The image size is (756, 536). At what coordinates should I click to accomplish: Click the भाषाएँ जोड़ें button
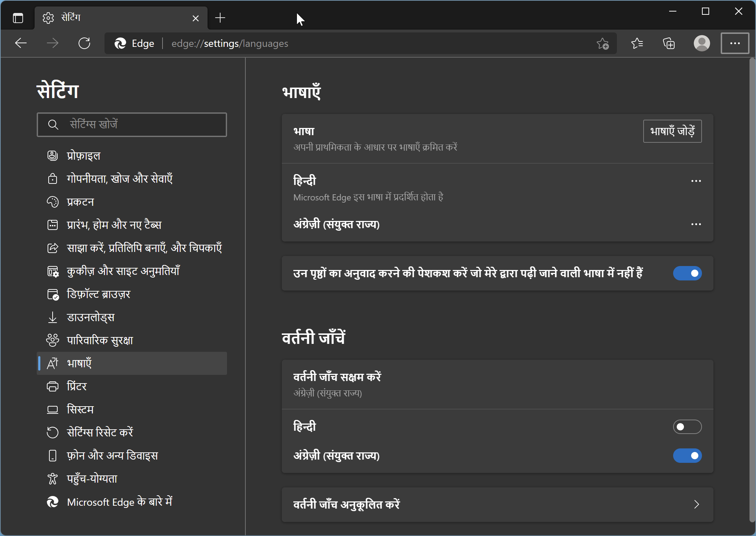tap(672, 131)
